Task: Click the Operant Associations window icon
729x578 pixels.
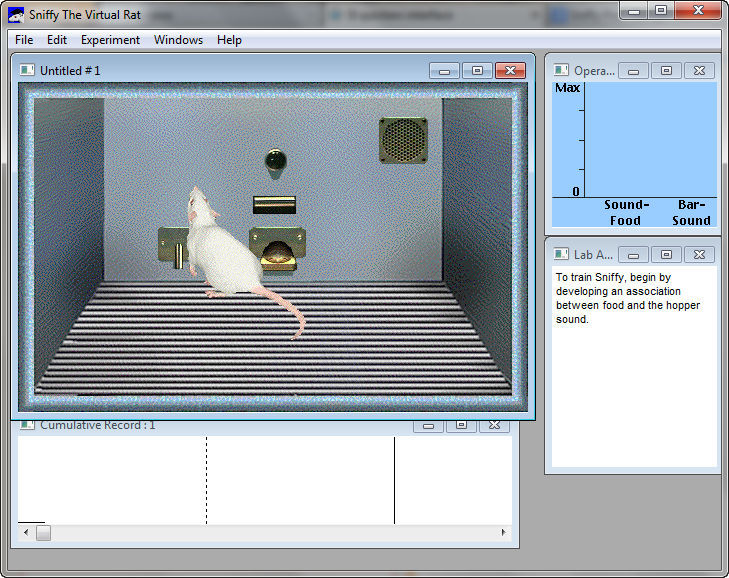Action: click(x=561, y=70)
